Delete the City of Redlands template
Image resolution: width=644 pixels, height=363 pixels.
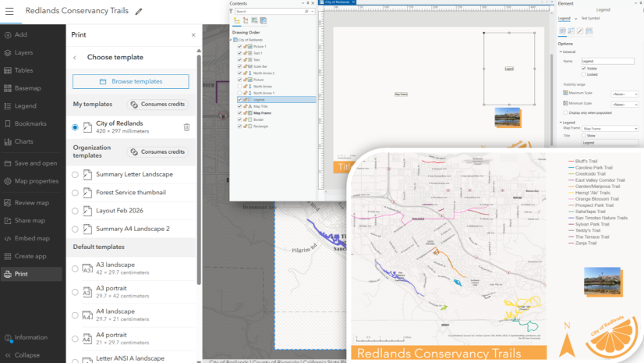186,127
